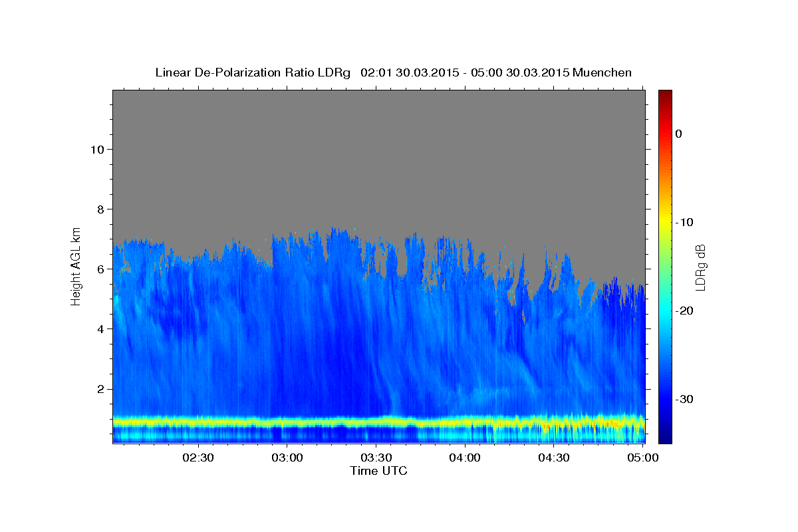Click the colorbar value -10
This screenshot has height=532, width=798.
[x=684, y=222]
